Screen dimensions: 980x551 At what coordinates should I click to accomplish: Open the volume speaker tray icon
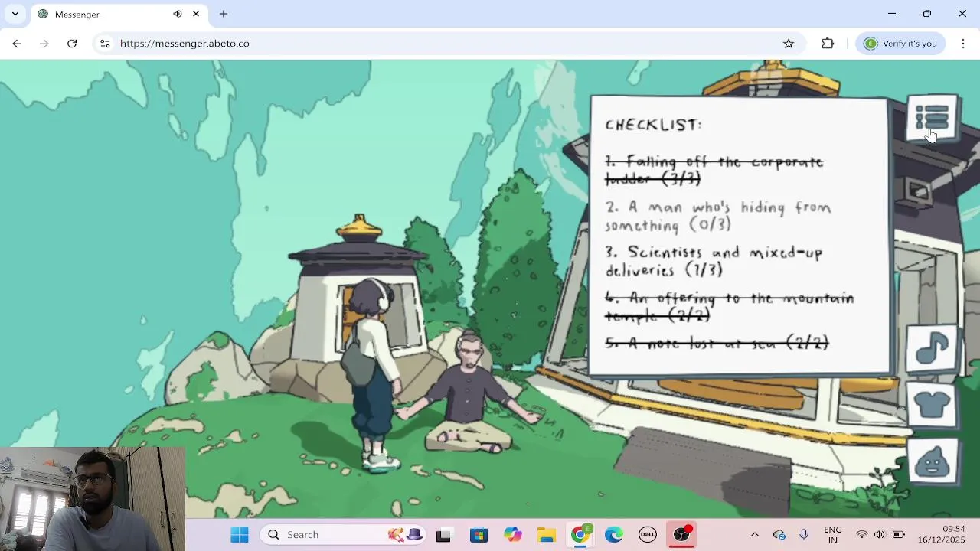[880, 534]
